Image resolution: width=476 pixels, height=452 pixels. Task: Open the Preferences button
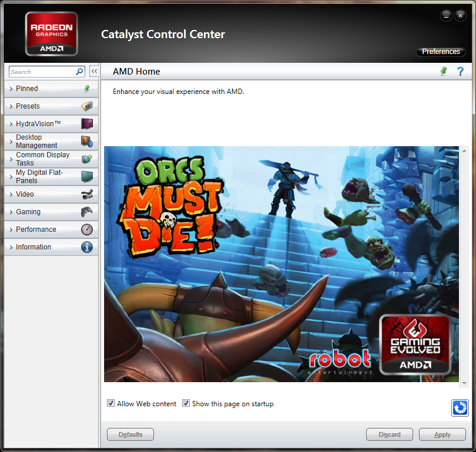pyautogui.click(x=441, y=52)
